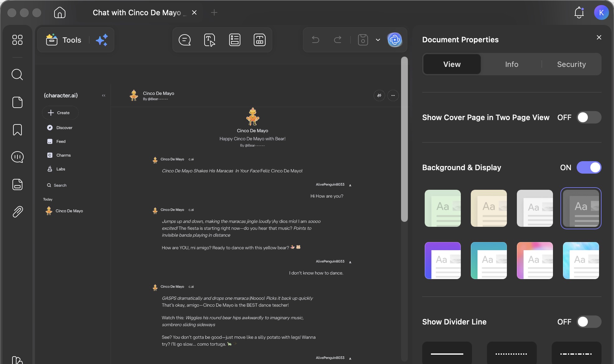Switch to the View tab
614x364 pixels.
click(x=452, y=64)
